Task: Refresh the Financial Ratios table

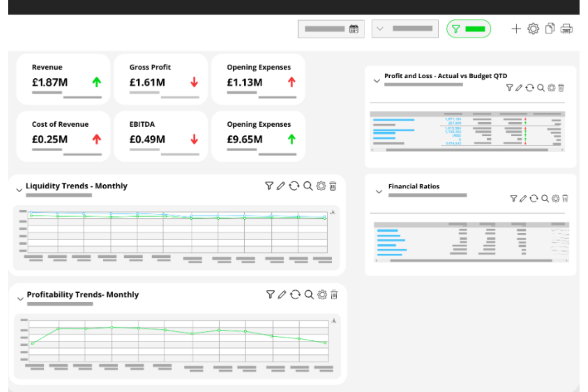Action: click(533, 199)
